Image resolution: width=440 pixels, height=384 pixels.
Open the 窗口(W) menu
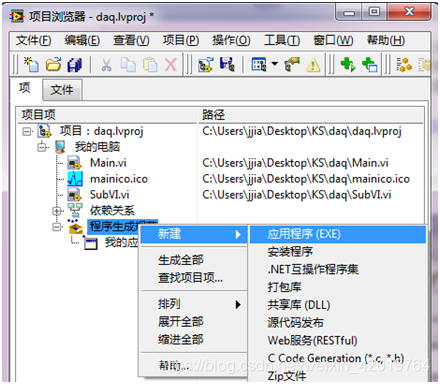[333, 40]
